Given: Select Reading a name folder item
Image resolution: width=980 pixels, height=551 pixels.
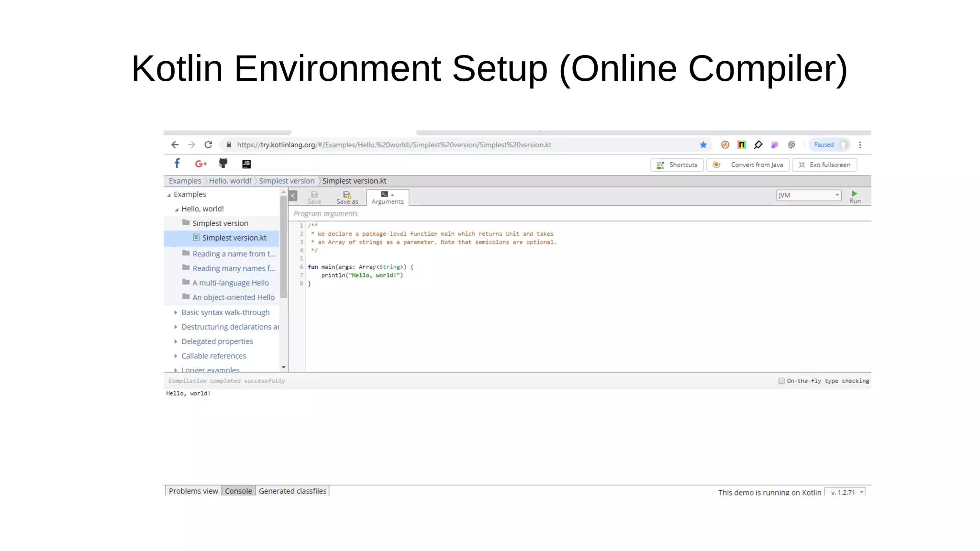Looking at the screenshot, I should coord(233,254).
